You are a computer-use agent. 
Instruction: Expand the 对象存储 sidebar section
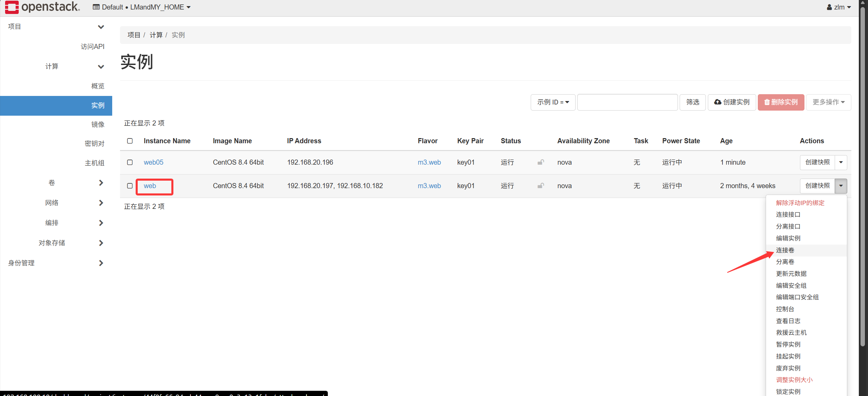point(101,243)
